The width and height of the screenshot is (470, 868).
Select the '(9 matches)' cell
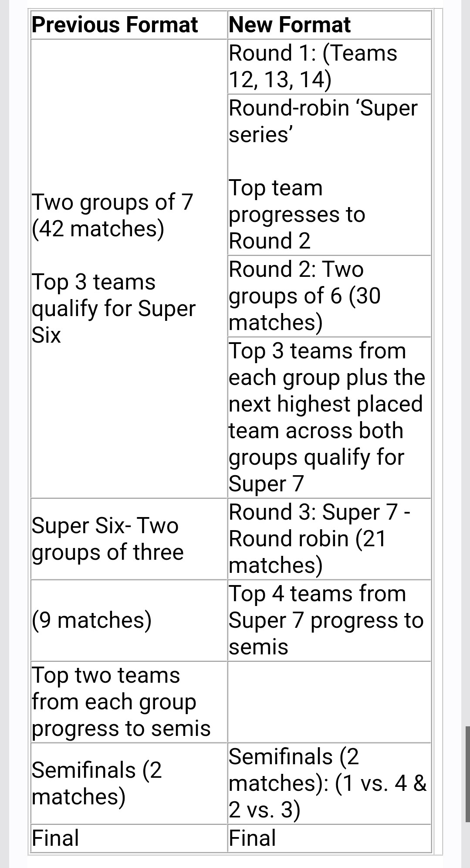129,620
